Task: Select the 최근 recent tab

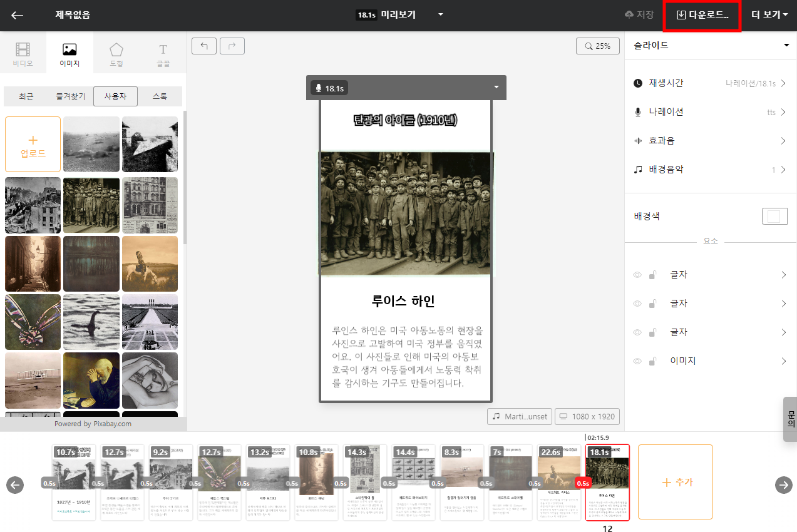Action: click(x=26, y=96)
